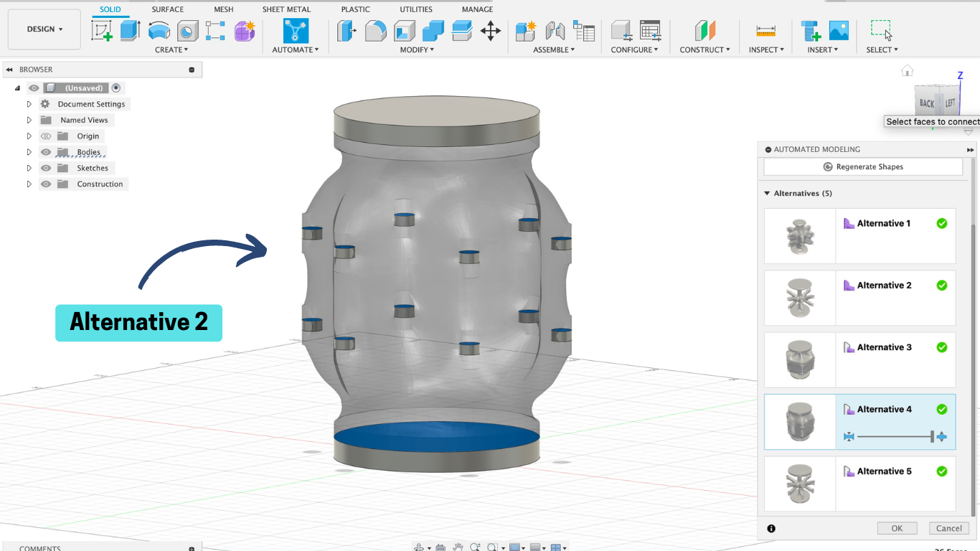Open the CONSTRUCT dropdown menu
Screen dimensions: 980x551
tap(705, 50)
